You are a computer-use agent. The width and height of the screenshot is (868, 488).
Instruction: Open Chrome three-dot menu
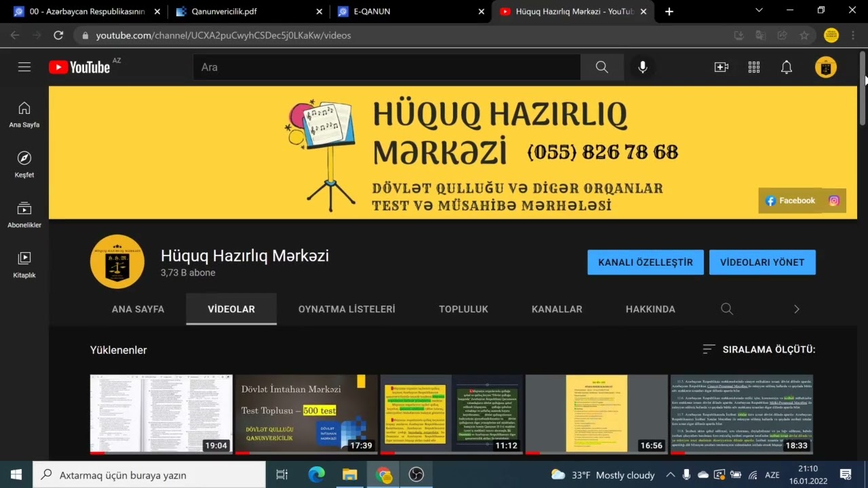(853, 35)
